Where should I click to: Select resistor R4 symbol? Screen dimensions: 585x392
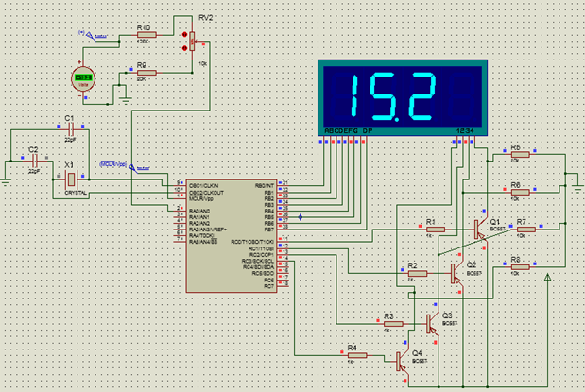357,355
